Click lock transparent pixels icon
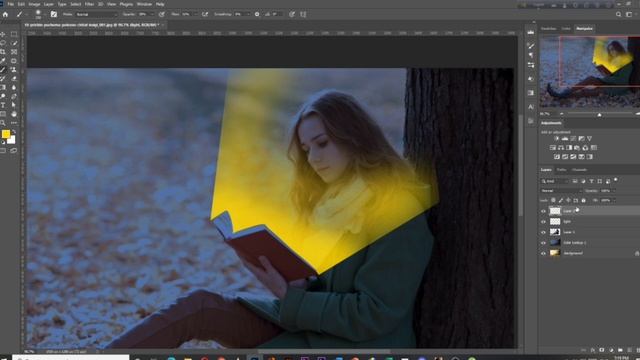 [x=553, y=200]
